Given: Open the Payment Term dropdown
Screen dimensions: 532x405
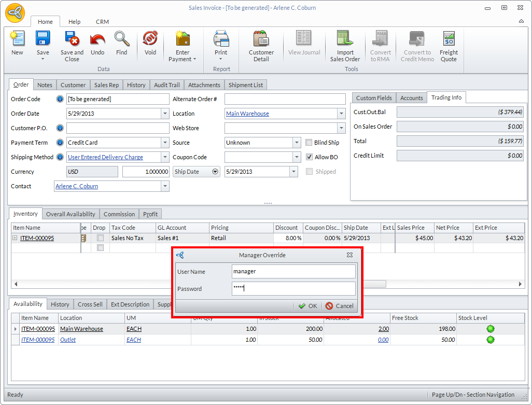Looking at the screenshot, I should 165,143.
